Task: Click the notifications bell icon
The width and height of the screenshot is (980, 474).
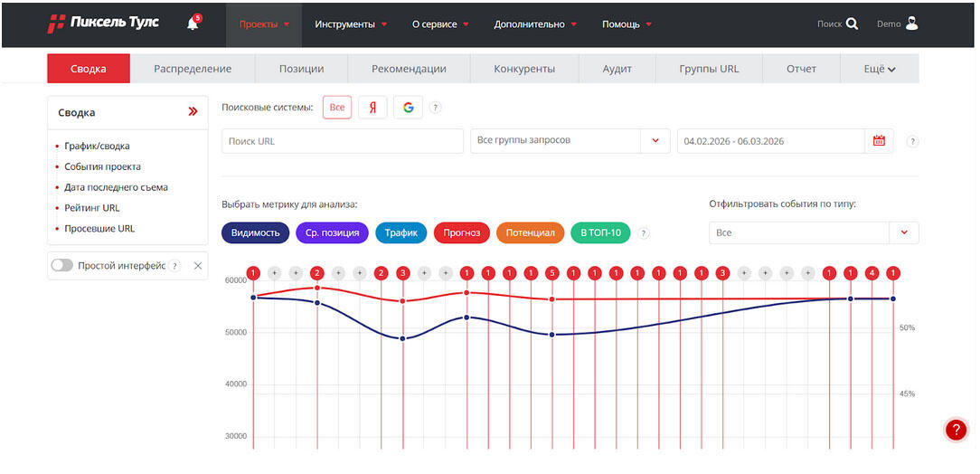Action: point(193,24)
